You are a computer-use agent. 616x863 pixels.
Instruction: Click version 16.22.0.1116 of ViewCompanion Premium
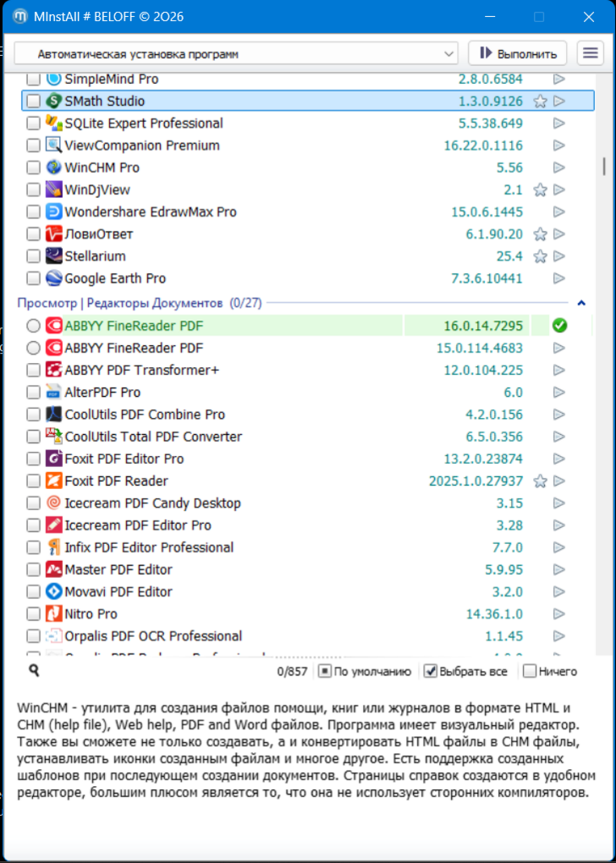pos(483,146)
